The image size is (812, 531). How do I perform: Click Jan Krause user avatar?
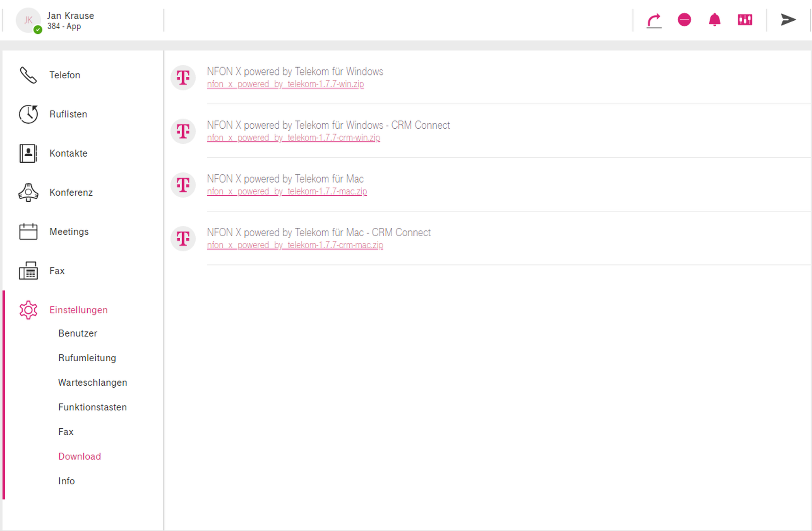pos(28,20)
